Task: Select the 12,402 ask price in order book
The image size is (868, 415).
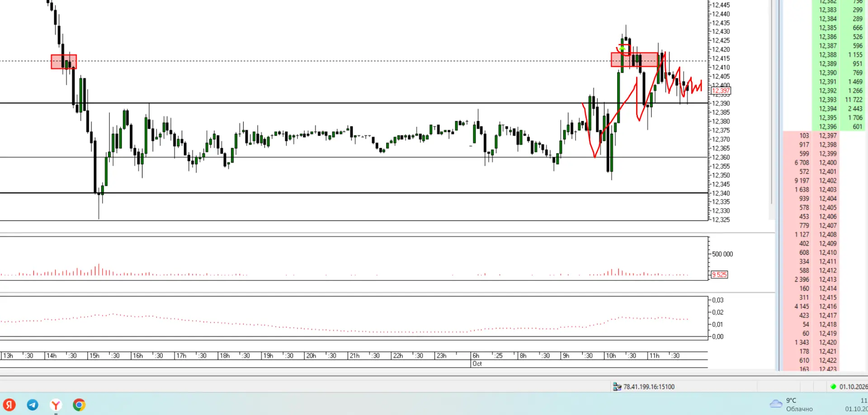Action: pos(828,181)
